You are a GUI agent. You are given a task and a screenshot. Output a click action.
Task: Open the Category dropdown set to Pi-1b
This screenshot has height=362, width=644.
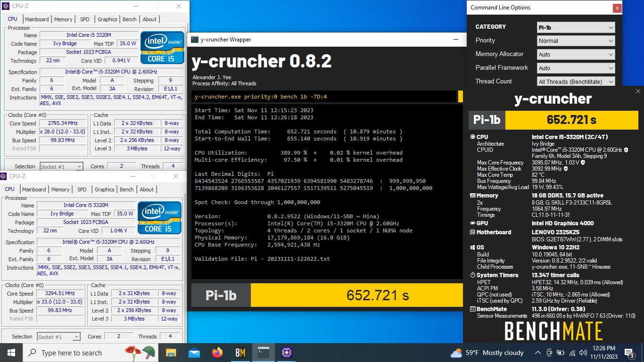point(576,27)
